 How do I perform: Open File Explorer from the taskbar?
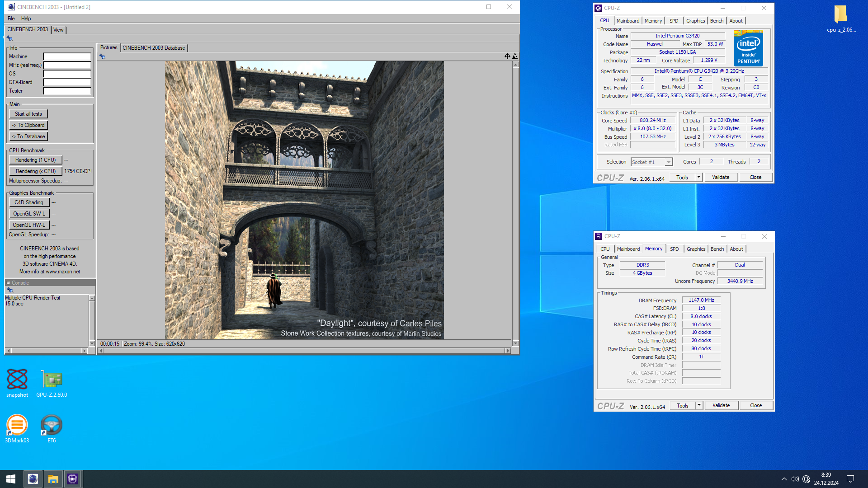pos(53,479)
